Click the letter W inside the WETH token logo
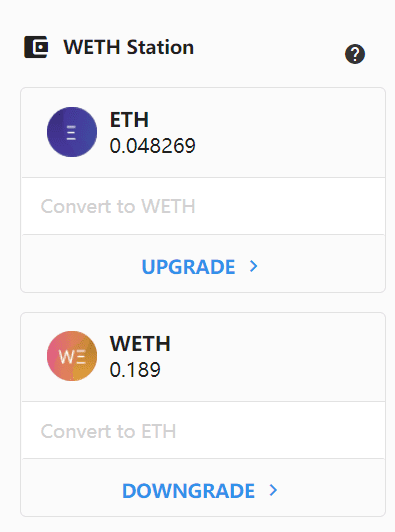 coord(66,357)
